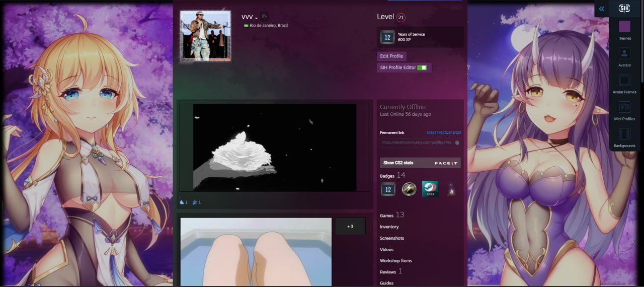Open the Inventory link
This screenshot has width=644, height=287.
pos(389,227)
